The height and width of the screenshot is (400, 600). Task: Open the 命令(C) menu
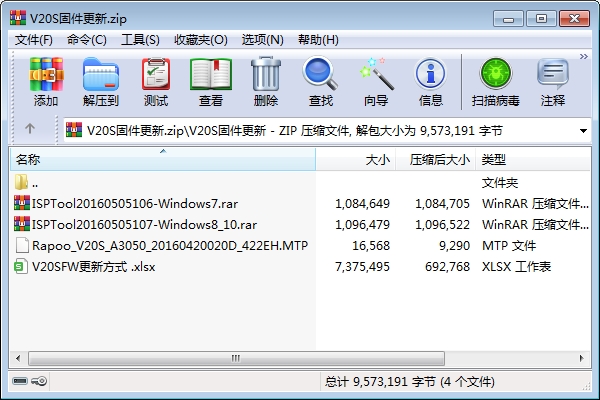click(x=87, y=39)
